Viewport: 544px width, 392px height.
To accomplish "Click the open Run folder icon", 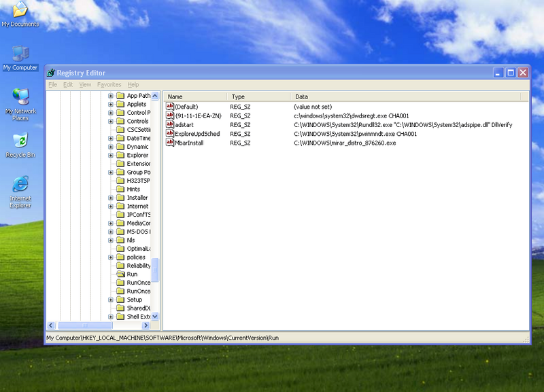I will coord(120,274).
